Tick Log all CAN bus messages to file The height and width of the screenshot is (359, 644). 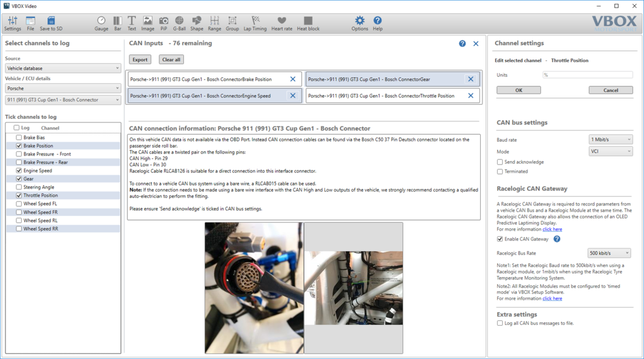click(500, 323)
